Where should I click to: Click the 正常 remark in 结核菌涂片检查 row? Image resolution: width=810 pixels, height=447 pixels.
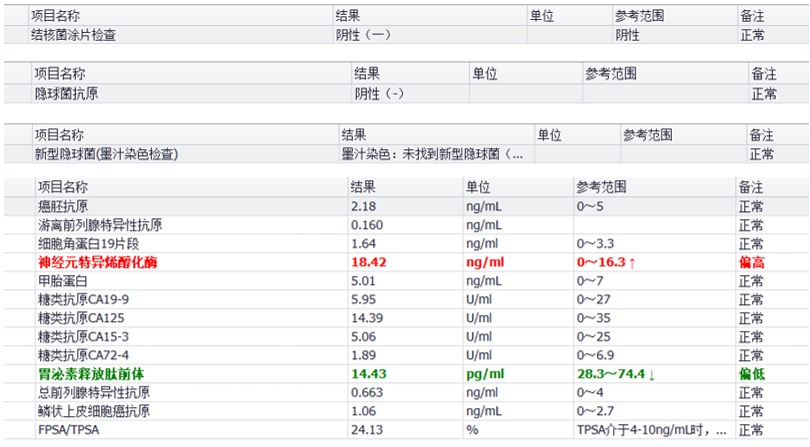[x=753, y=35]
